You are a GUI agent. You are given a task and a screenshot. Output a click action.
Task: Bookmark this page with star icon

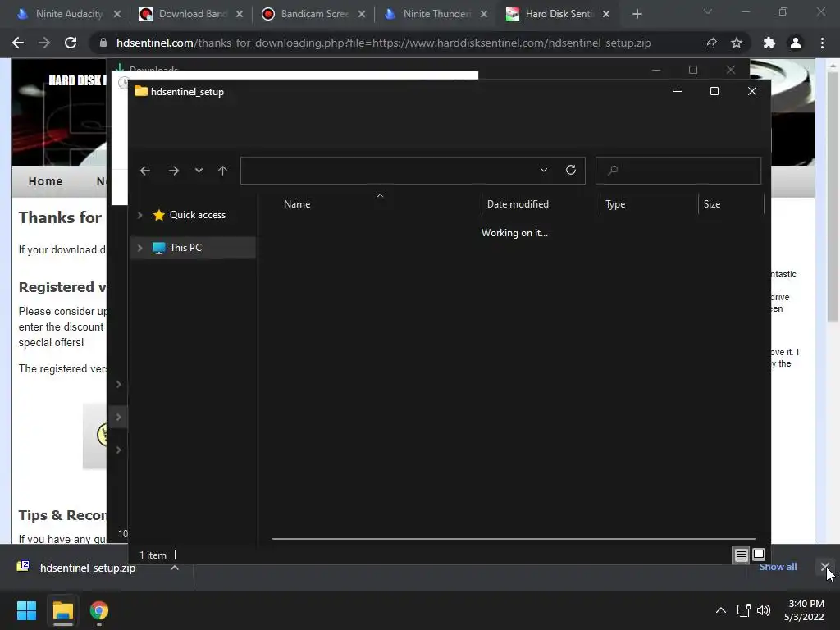point(737,43)
